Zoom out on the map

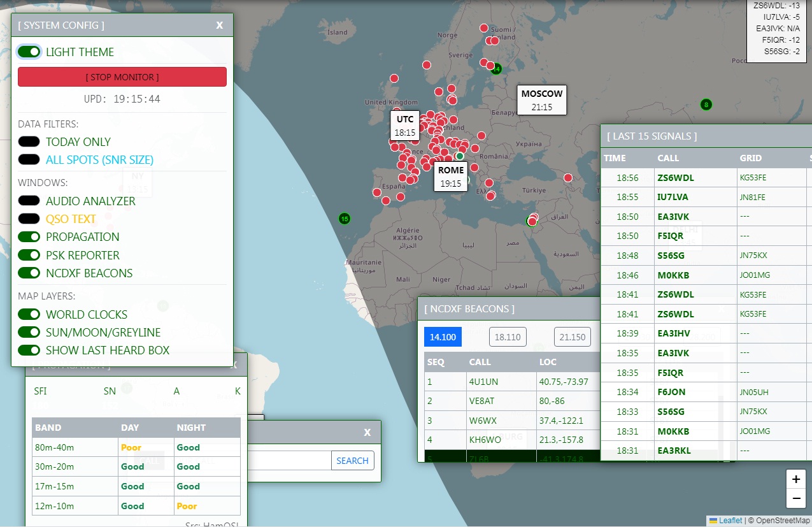795,498
